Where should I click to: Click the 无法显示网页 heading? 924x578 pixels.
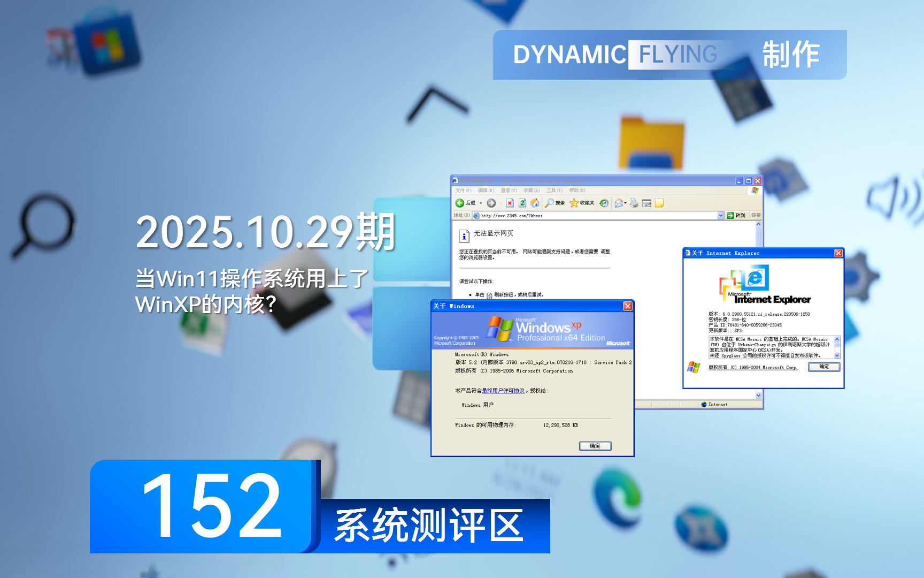point(494,233)
